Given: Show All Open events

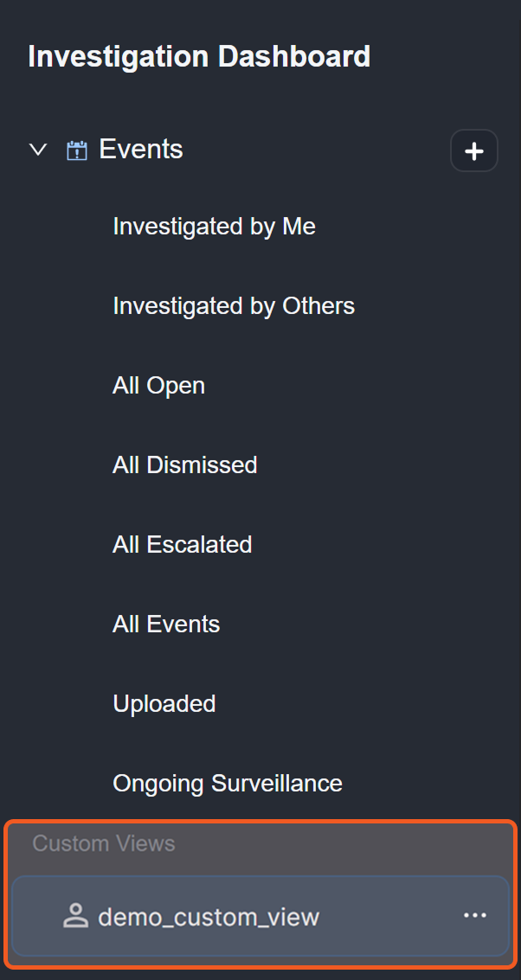Looking at the screenshot, I should coord(158,386).
